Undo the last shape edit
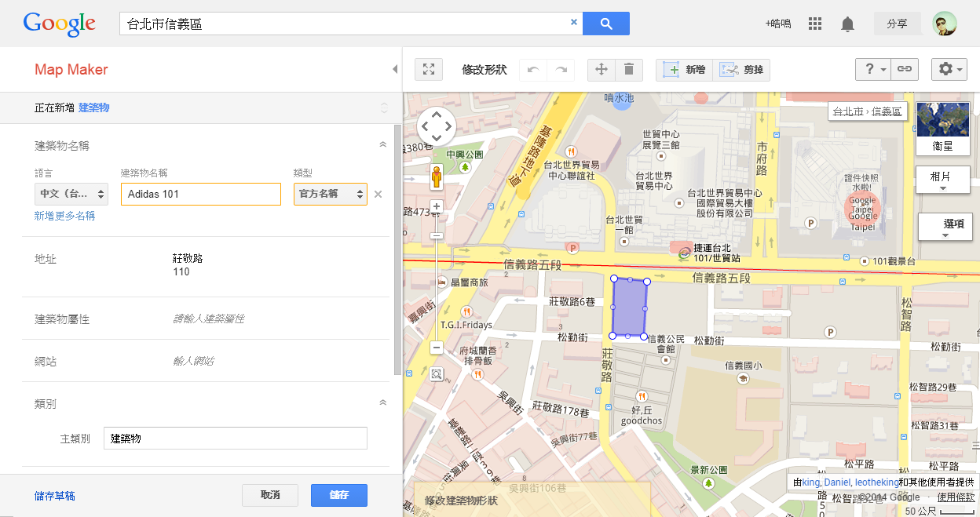 pos(533,70)
